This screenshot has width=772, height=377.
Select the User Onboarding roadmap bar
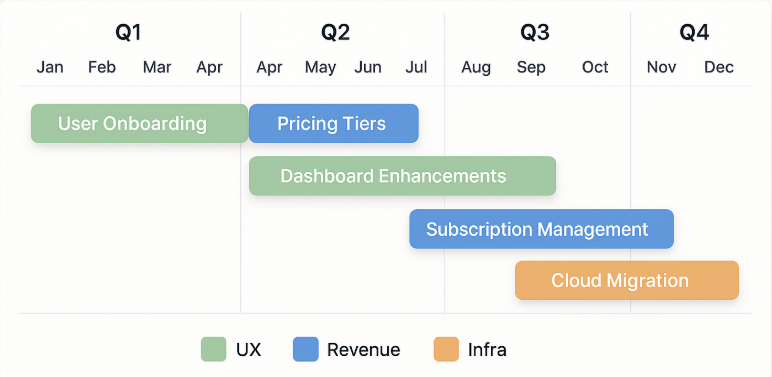click(139, 124)
